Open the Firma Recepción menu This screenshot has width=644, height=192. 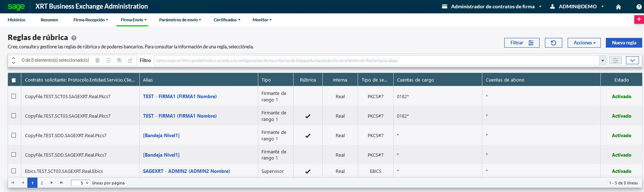click(x=90, y=20)
